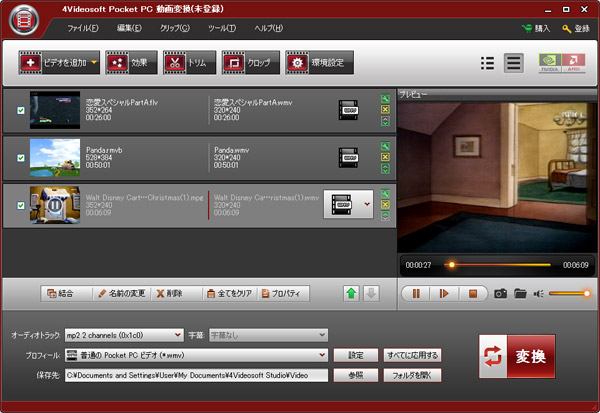Viewport: 600px width, 413px height.
Task: Adjust the volume slider
Action: 569,294
